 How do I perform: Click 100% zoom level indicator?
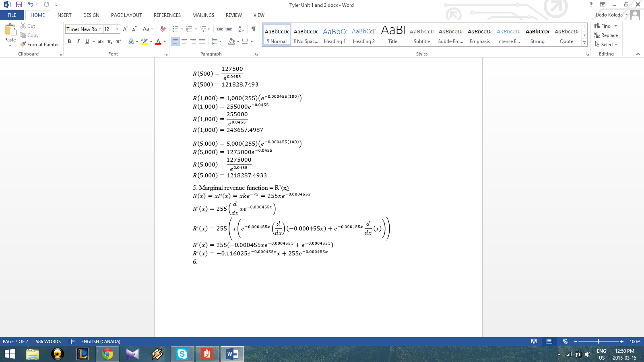point(635,341)
